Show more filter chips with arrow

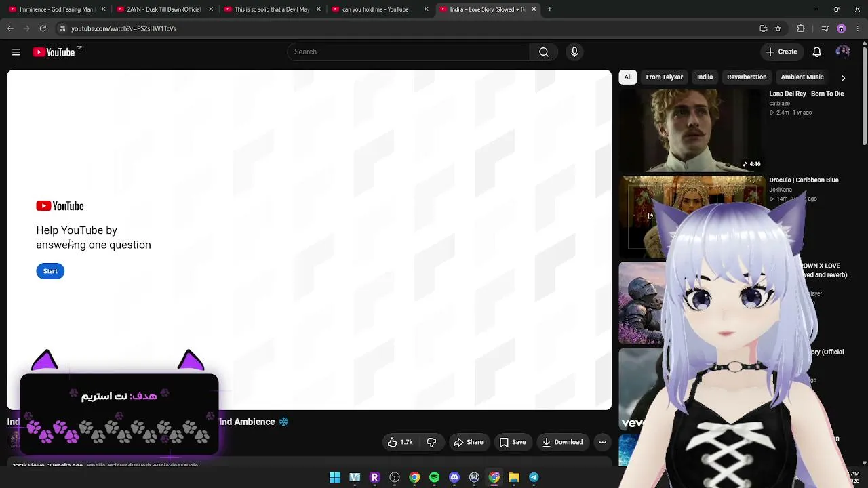coord(843,78)
